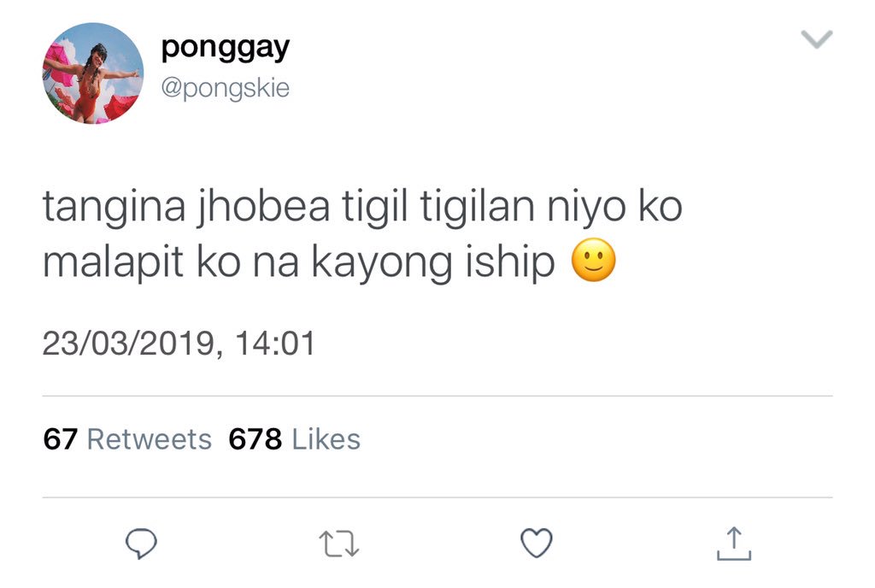Click the word jhobea in the tweet
Screen dimensions: 875x588
263,208
